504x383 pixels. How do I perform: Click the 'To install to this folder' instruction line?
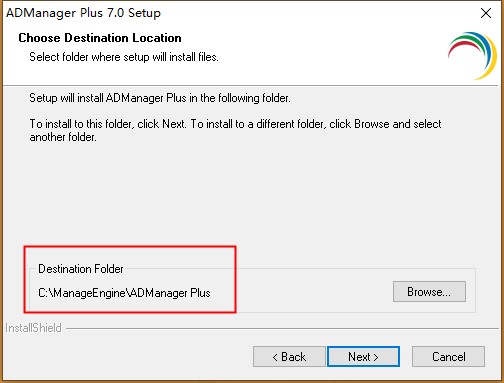coord(235,124)
